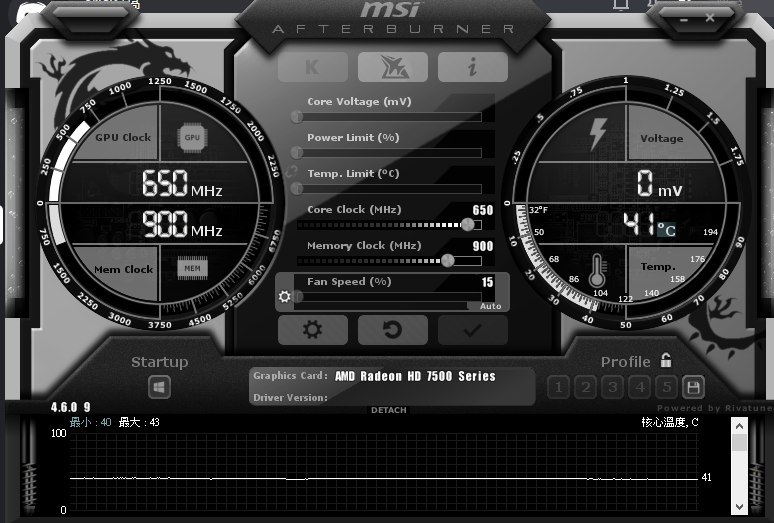Click the MEM chip icon on gauge
774x523 pixels.
tap(193, 268)
